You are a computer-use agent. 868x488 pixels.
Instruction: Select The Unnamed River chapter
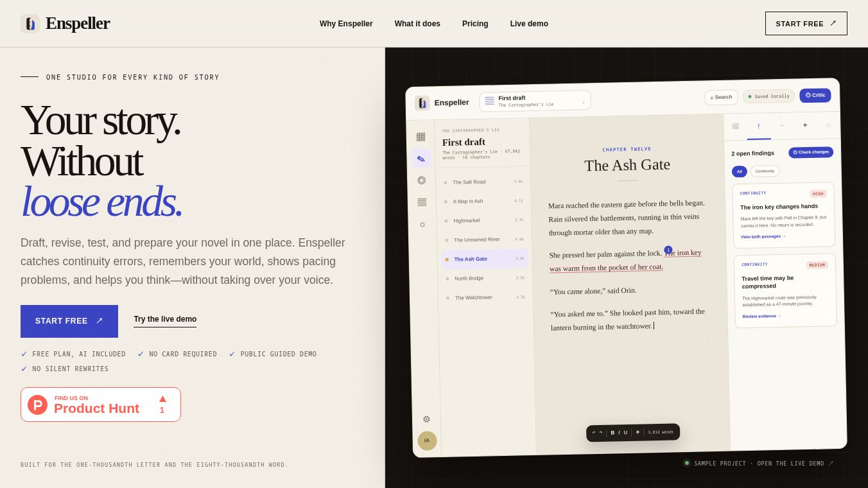click(485, 240)
